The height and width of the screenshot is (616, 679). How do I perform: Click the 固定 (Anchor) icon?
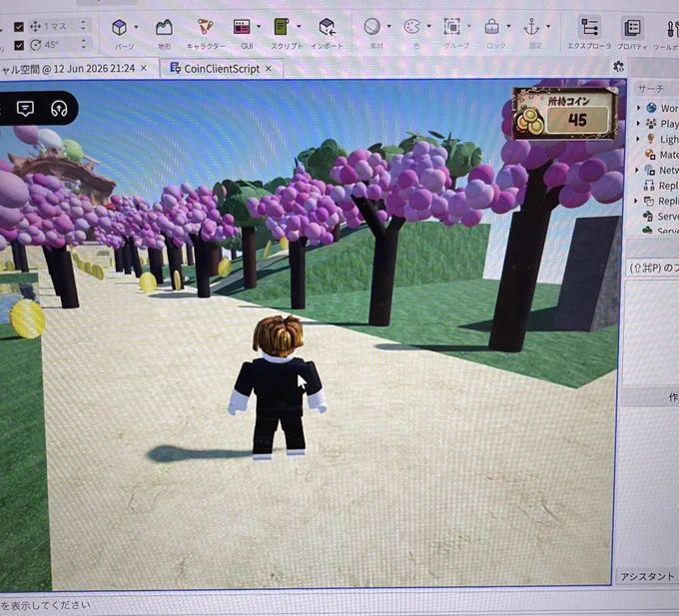tap(532, 27)
